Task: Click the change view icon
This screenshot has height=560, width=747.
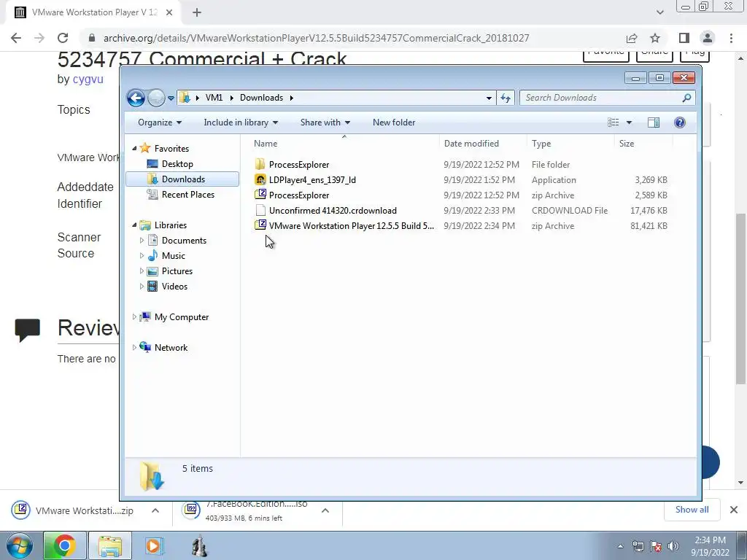Action: [613, 122]
